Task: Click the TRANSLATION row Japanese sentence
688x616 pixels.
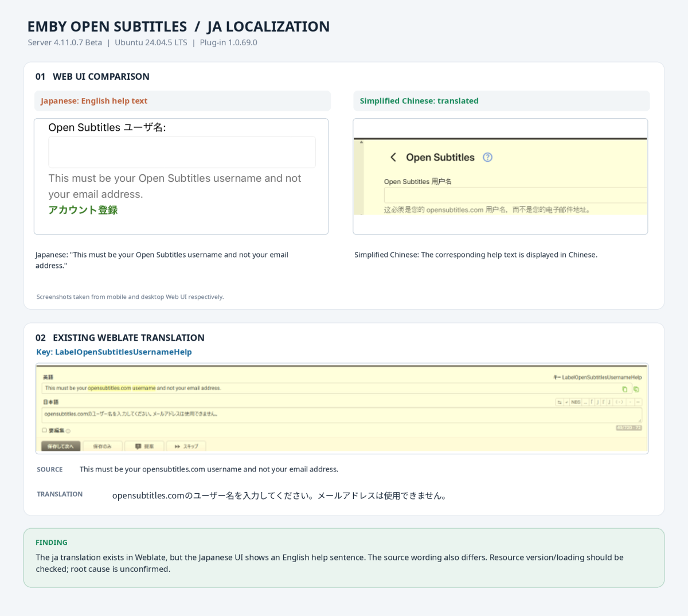Action: click(x=279, y=496)
